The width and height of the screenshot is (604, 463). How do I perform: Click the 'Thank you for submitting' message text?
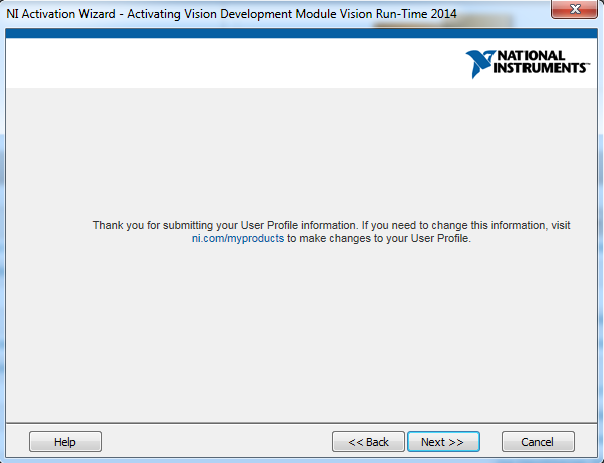click(331, 232)
